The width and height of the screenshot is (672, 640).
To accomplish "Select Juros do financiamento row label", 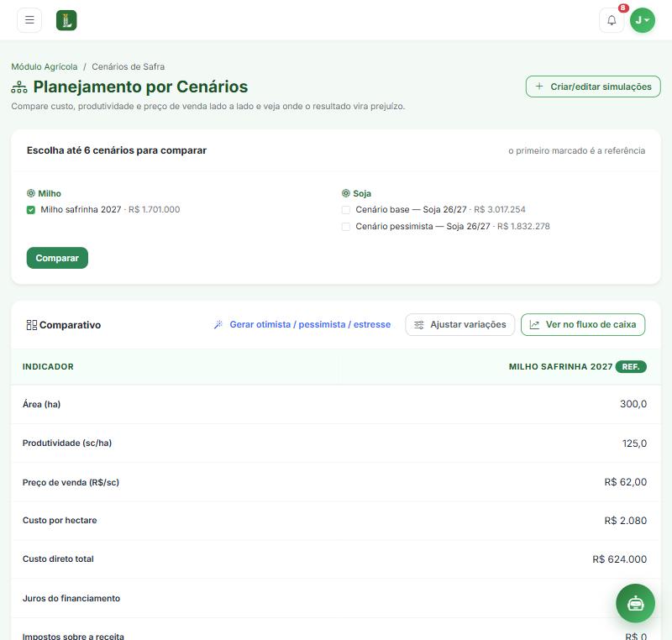I will tap(71, 598).
